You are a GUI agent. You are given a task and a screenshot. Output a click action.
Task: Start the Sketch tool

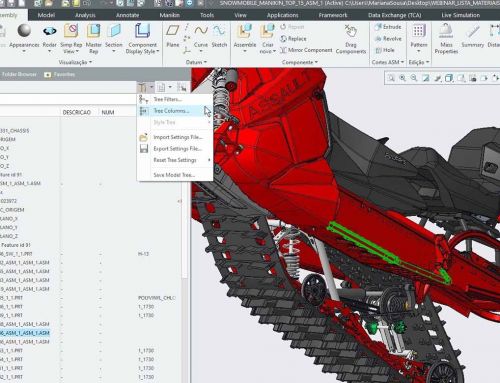click(219, 31)
